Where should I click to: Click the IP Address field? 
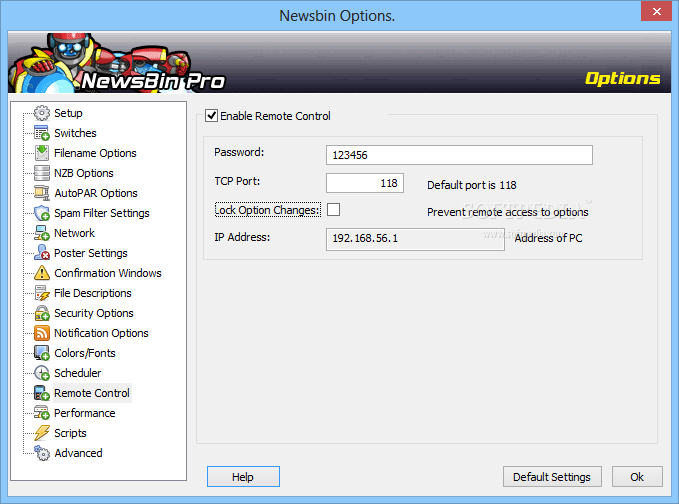tap(415, 239)
